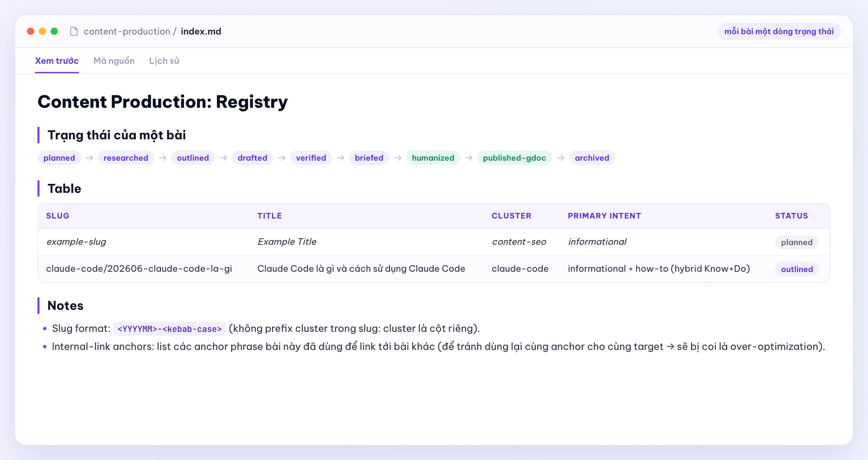This screenshot has width=868, height=460.
Task: Open the Lịch sử tab
Action: 164,61
